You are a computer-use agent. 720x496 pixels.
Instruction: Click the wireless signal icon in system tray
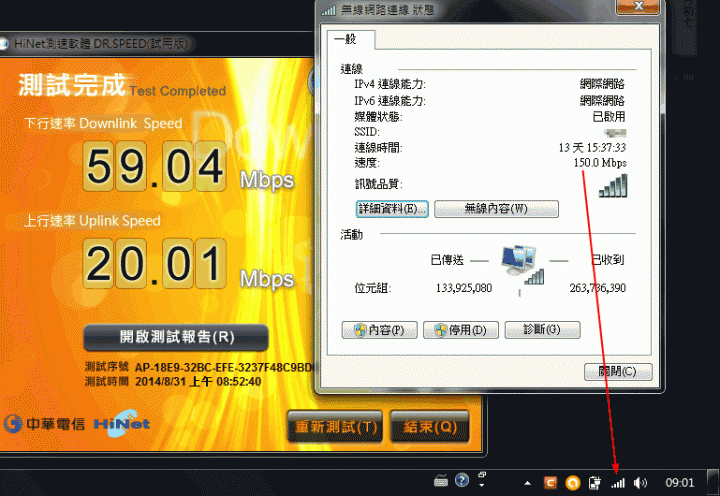(x=618, y=483)
